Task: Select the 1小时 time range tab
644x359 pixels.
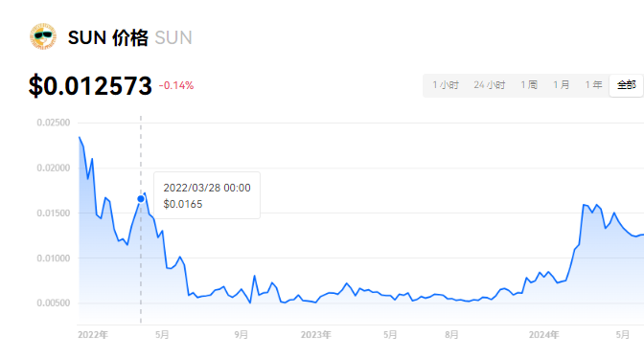Action: [x=446, y=85]
